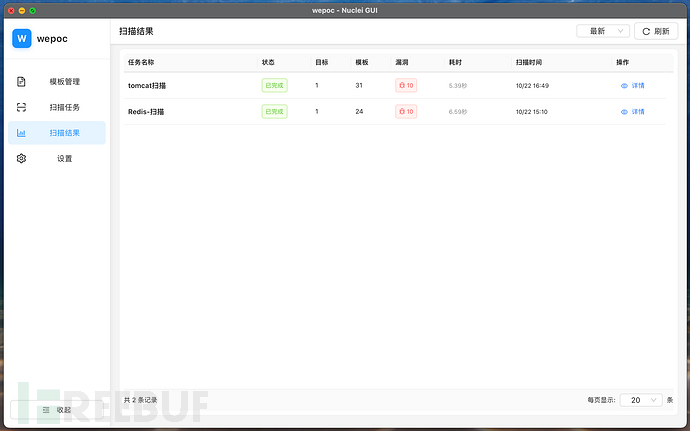Open the 最新 sort dropdown

[x=603, y=31]
